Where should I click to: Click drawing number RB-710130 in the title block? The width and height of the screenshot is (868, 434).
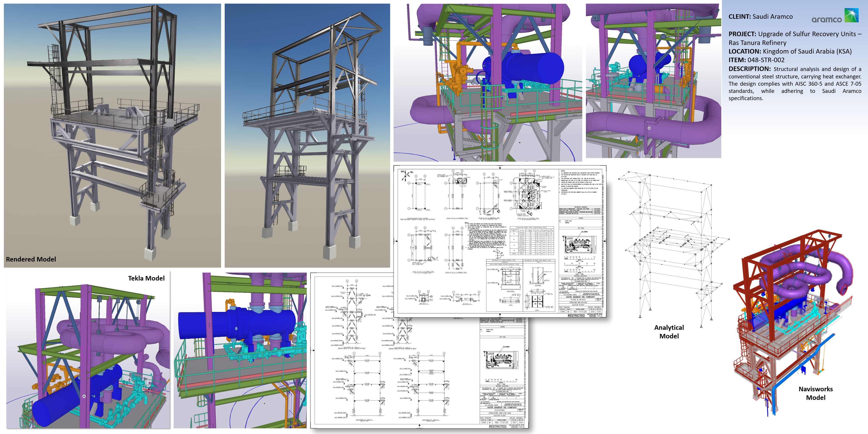[501, 422]
